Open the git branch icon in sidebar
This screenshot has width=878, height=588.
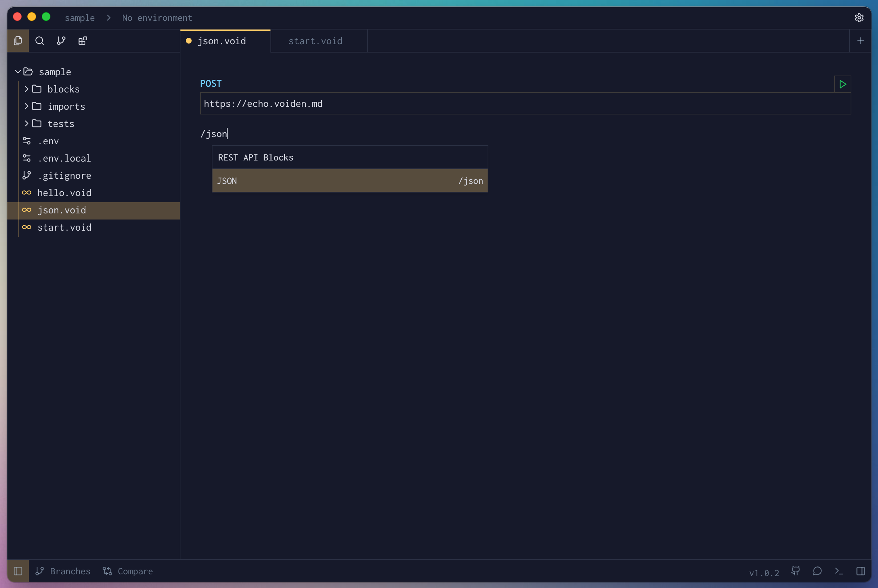tap(61, 41)
